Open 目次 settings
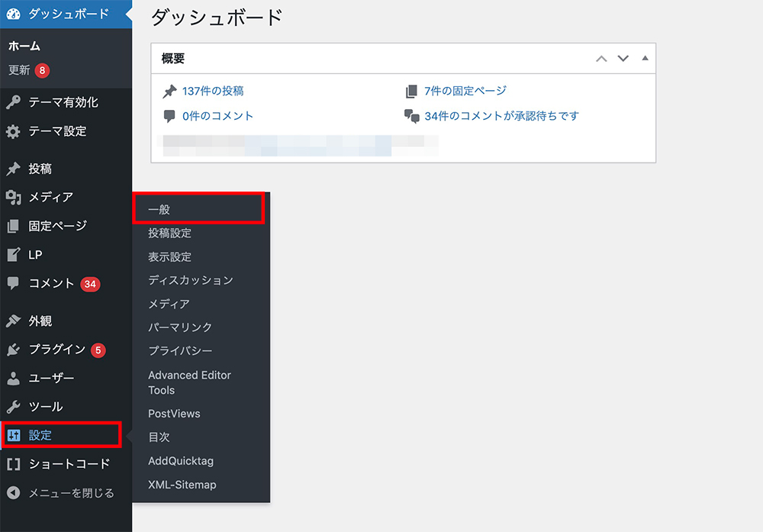This screenshot has width=763, height=532. [159, 437]
